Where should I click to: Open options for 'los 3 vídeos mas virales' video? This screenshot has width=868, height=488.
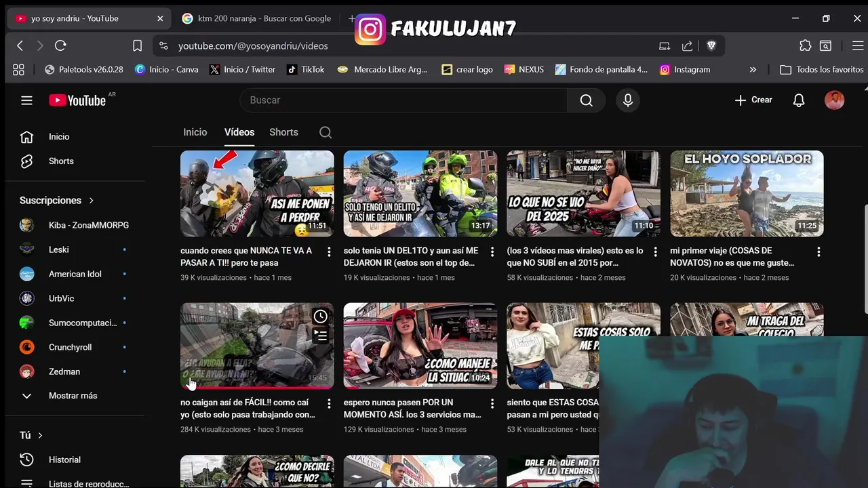(x=655, y=251)
